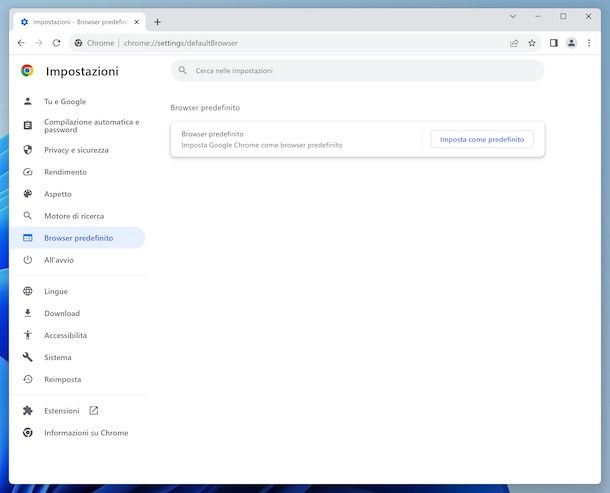
Task: Reload the page with the refresh icon
Action: (x=56, y=43)
